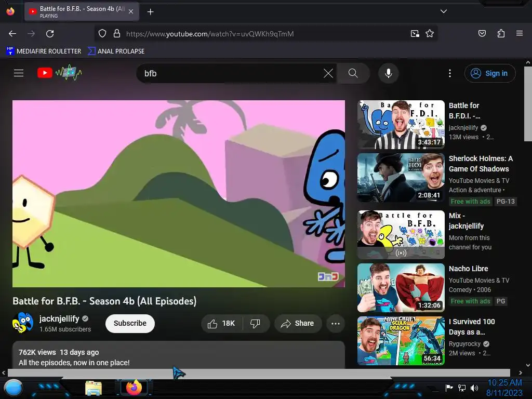
Task: Open more actions ellipsis under video
Action: [336, 323]
